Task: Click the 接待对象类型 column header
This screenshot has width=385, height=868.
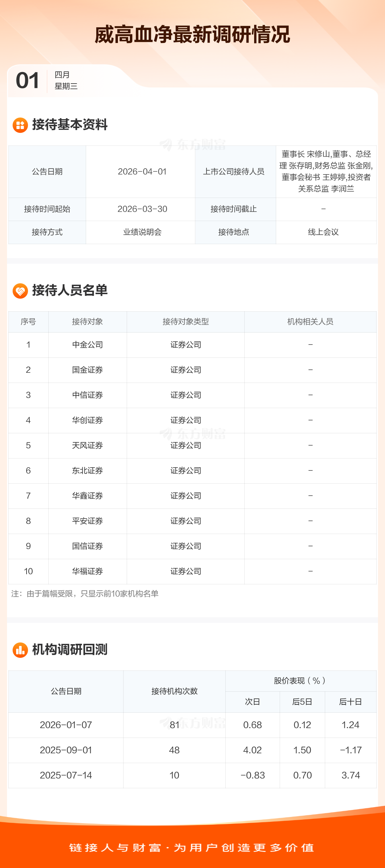Action: point(185,322)
